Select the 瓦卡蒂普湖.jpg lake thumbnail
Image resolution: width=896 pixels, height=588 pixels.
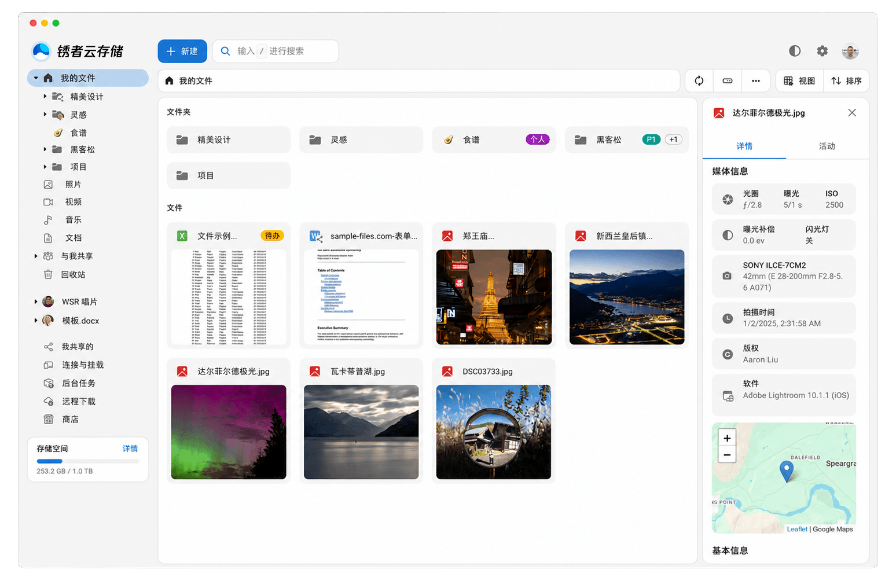361,432
